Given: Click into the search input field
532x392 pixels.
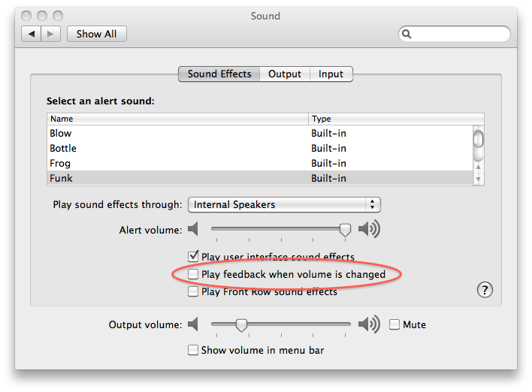Looking at the screenshot, I should pos(455,34).
